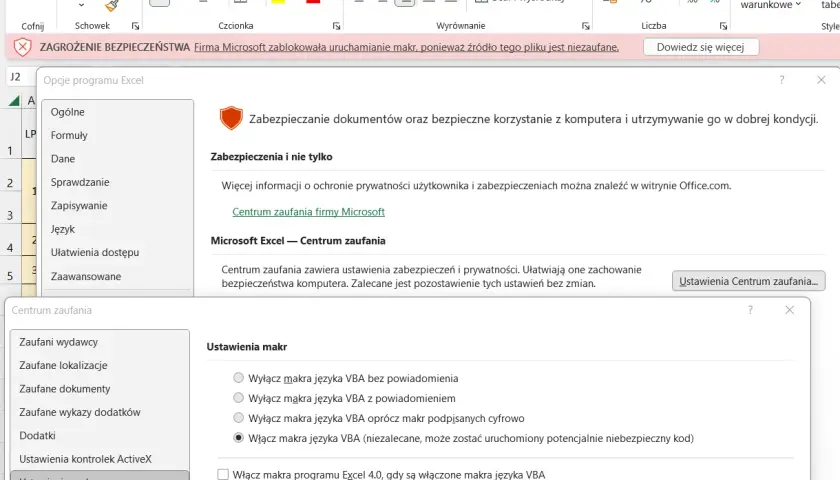Open the Liczba group dialog launcher
Viewport: 840px width, 480px height.
tap(723, 26)
